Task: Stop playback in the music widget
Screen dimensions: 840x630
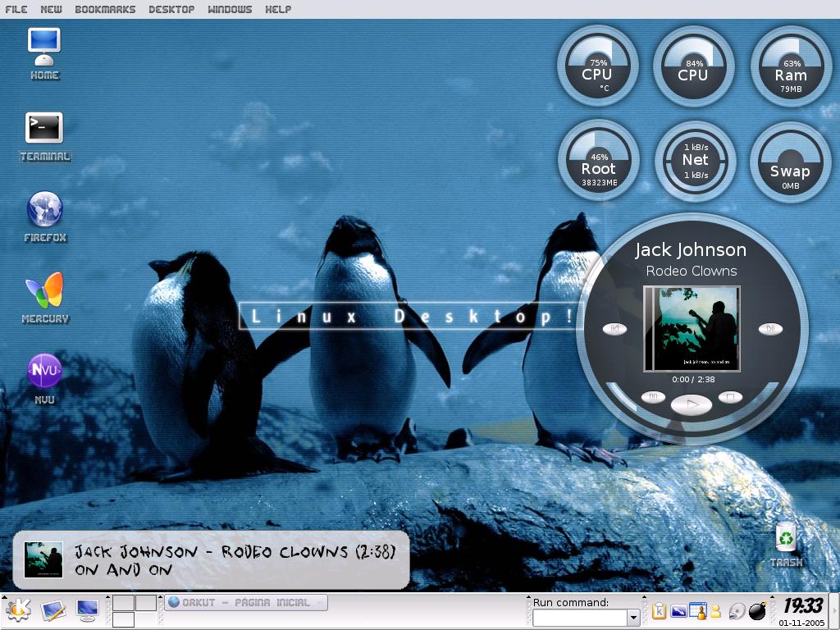Action: (x=730, y=397)
